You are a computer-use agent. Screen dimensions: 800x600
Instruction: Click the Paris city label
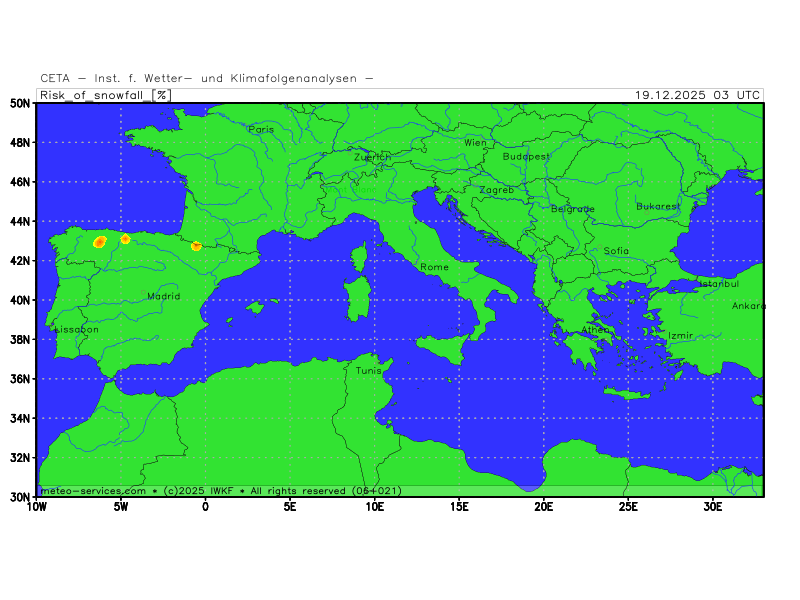pos(261,129)
